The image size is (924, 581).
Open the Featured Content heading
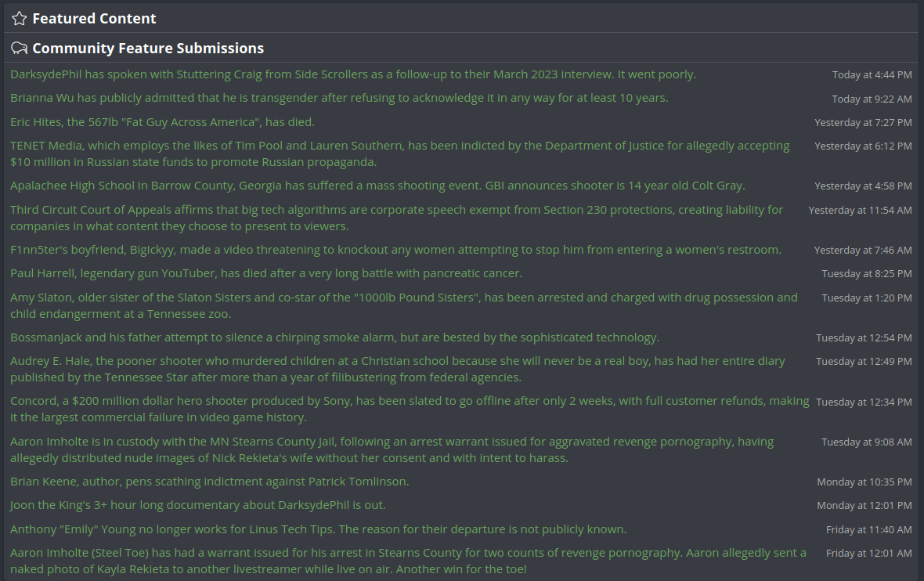coord(94,18)
